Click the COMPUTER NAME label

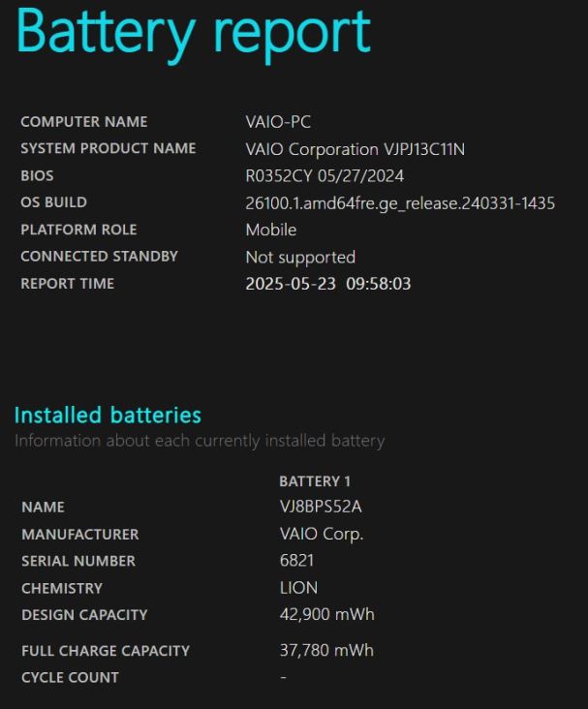tap(84, 122)
